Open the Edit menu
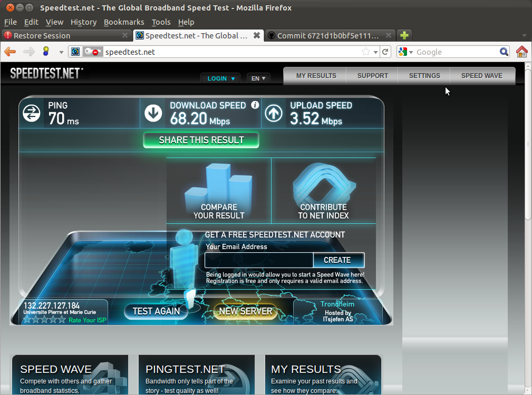 31,22
